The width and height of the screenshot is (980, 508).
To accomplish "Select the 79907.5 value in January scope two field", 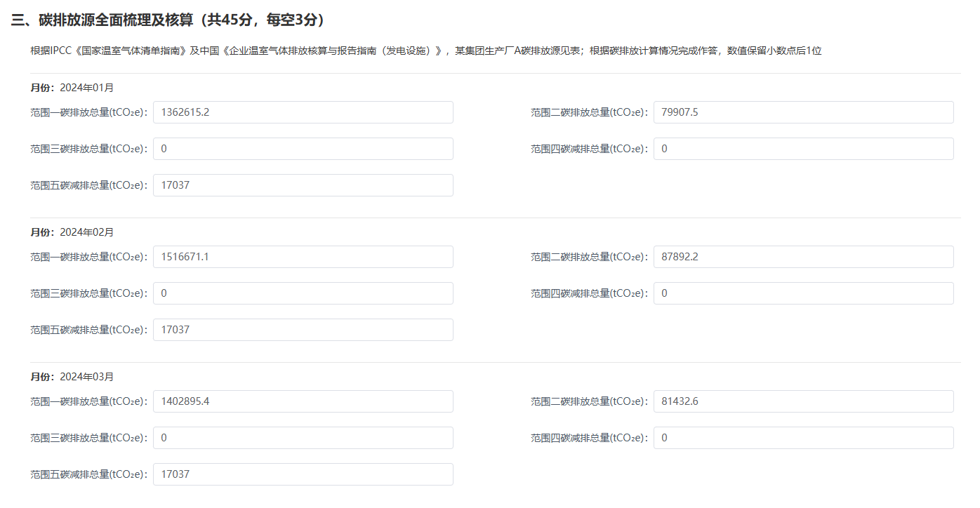I will point(804,112).
